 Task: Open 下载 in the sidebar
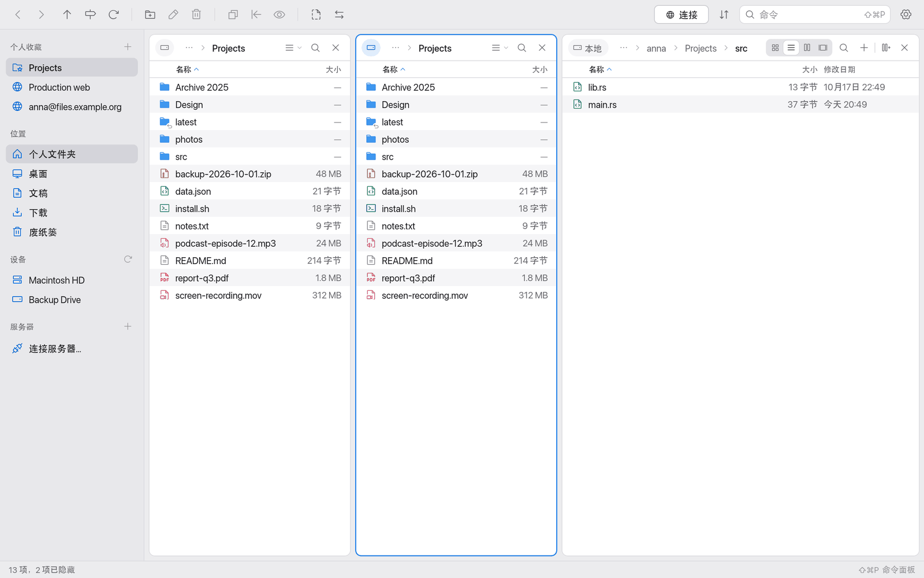click(x=72, y=213)
